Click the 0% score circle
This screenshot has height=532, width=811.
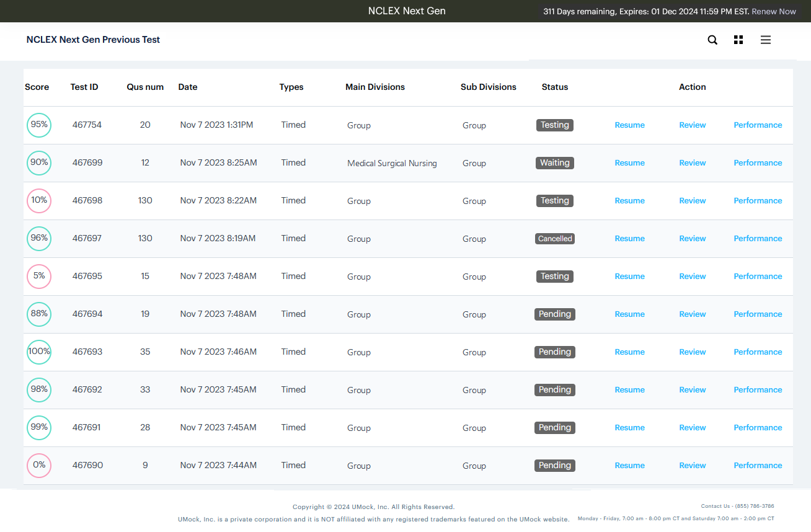point(39,465)
